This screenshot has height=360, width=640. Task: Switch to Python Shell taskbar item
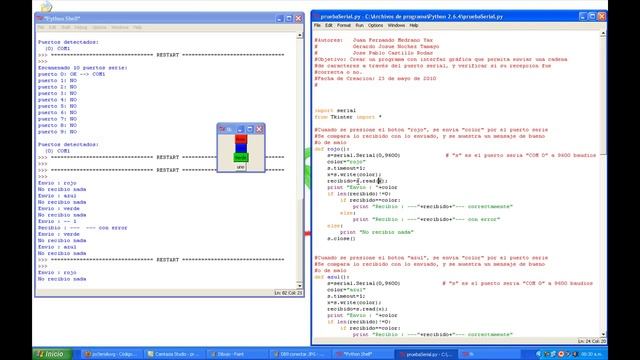(362, 354)
